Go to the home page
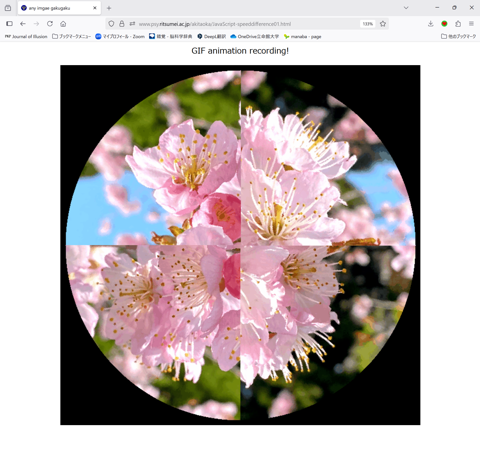This screenshot has height=462, width=480. pos(63,24)
